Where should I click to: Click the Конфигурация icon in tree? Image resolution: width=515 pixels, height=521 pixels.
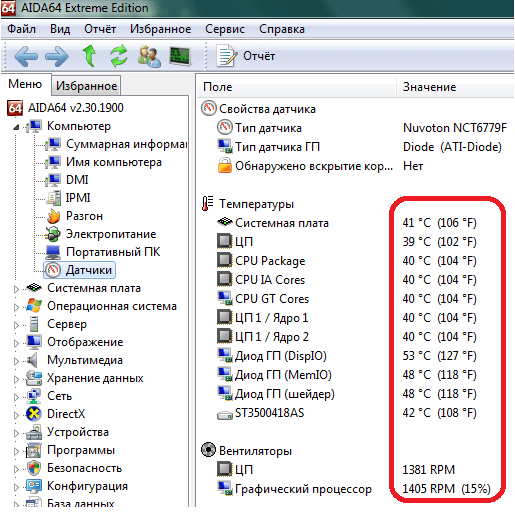[34, 486]
